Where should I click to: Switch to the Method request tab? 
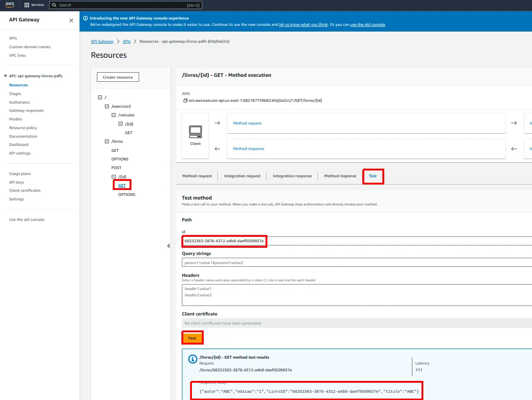[197, 176]
